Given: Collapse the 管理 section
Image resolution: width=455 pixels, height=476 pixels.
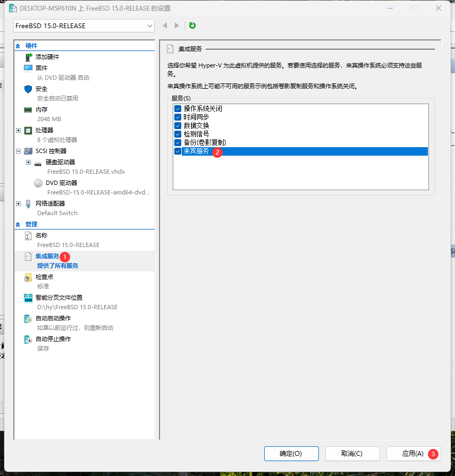Looking at the screenshot, I should click(x=18, y=224).
